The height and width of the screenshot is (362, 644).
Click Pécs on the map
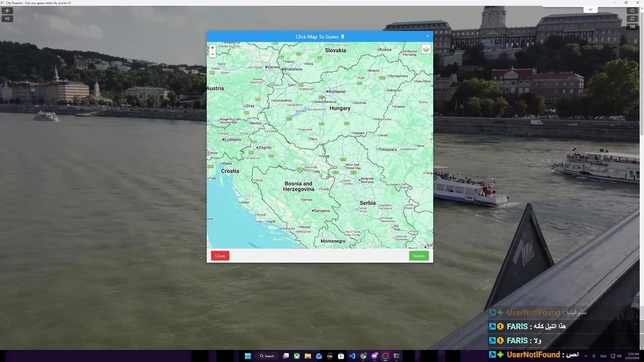[x=313, y=139]
